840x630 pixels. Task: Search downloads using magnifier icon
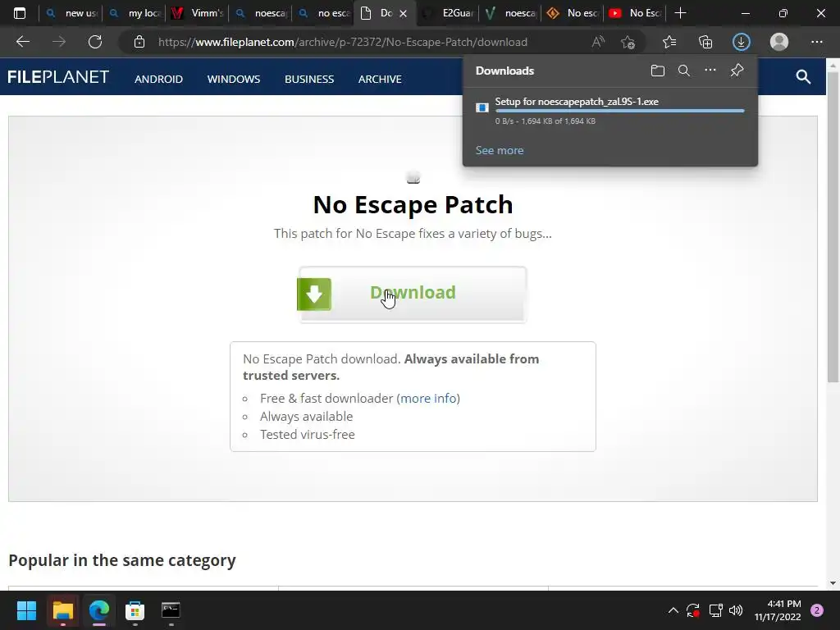click(x=684, y=71)
